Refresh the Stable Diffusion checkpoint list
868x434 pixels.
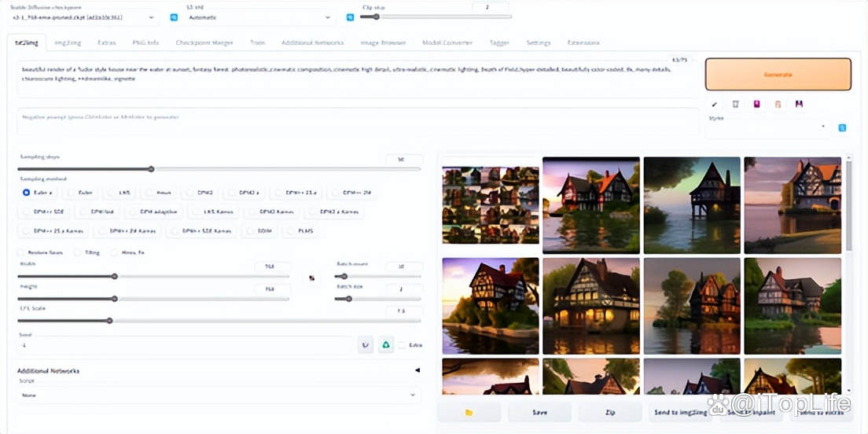tap(174, 17)
